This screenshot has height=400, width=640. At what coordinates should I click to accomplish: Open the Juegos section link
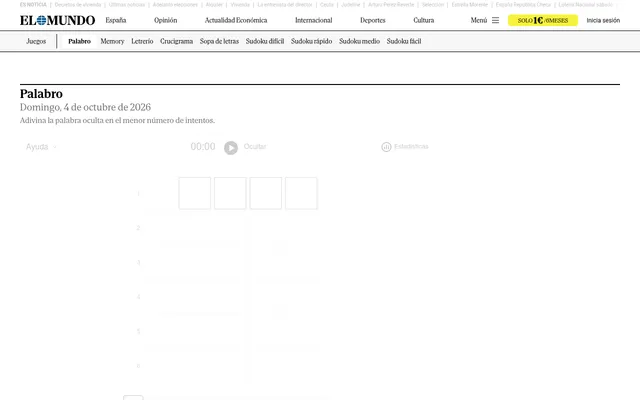(x=36, y=41)
